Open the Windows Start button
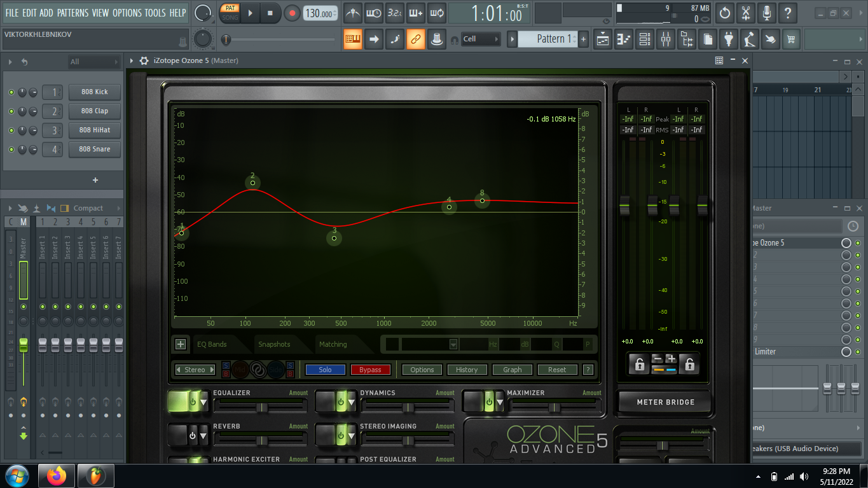Screen dimensions: 868x488 click(x=17, y=476)
